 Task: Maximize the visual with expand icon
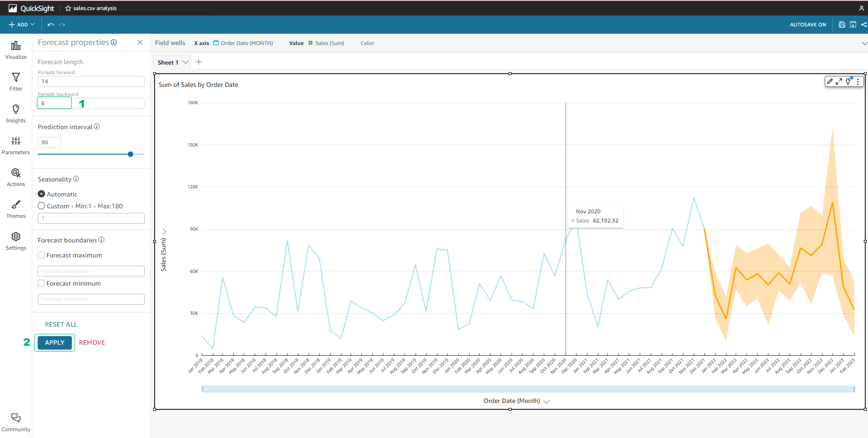pos(839,81)
